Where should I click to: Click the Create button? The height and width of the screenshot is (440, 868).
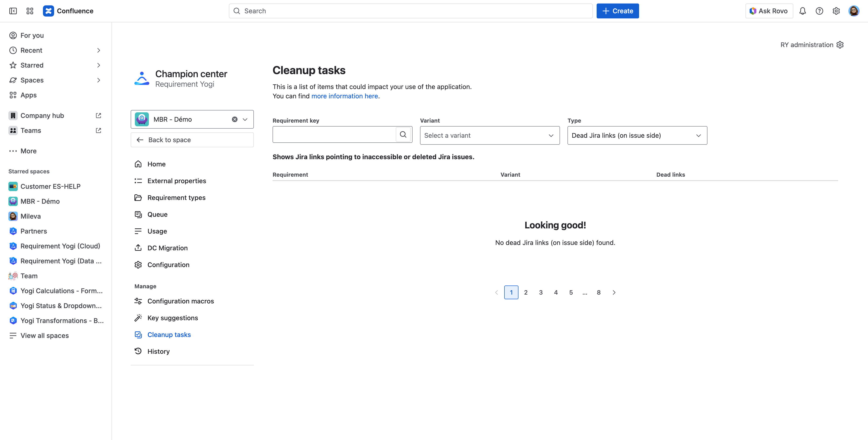617,11
